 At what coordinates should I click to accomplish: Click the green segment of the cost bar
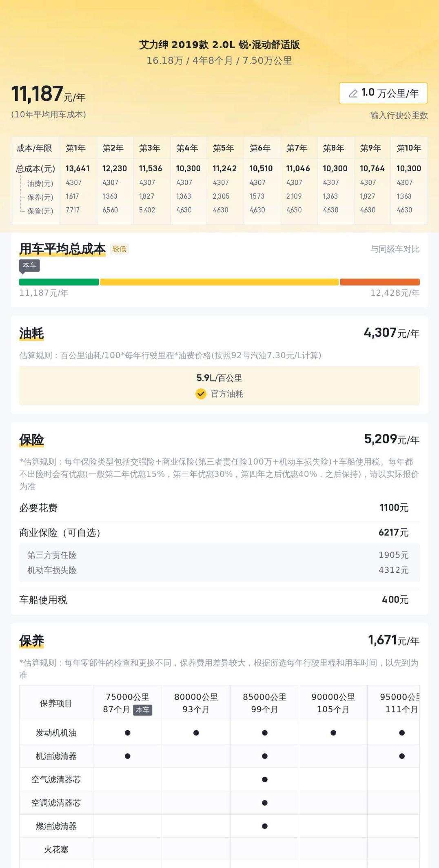click(59, 282)
